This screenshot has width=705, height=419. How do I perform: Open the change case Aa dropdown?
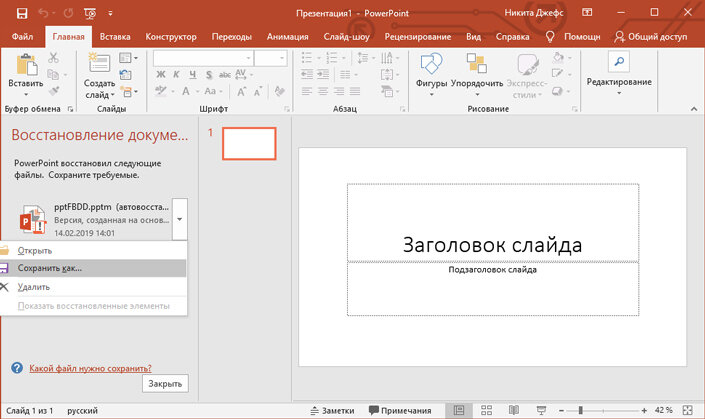tap(212, 91)
